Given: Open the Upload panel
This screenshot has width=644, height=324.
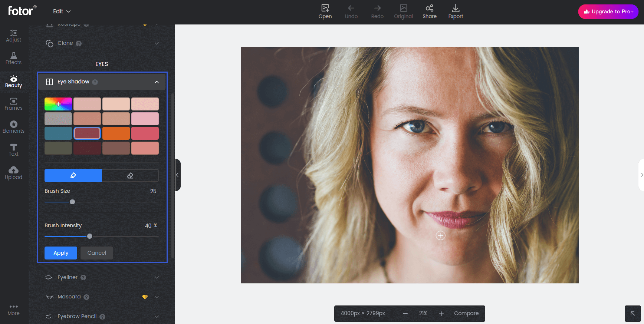Looking at the screenshot, I should click(x=13, y=173).
